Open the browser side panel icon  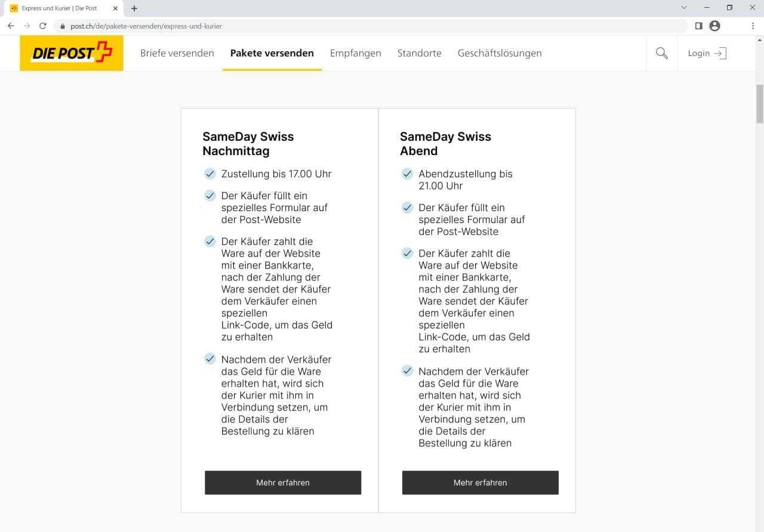tap(699, 26)
